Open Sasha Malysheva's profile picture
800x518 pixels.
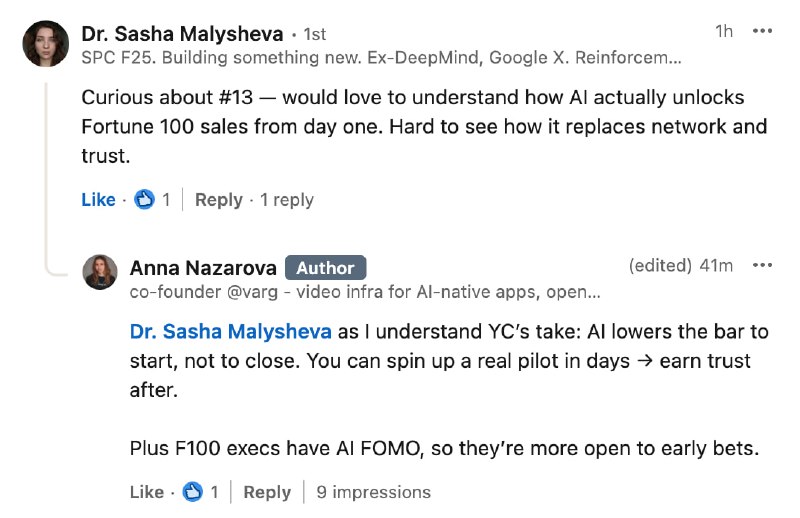tap(46, 44)
